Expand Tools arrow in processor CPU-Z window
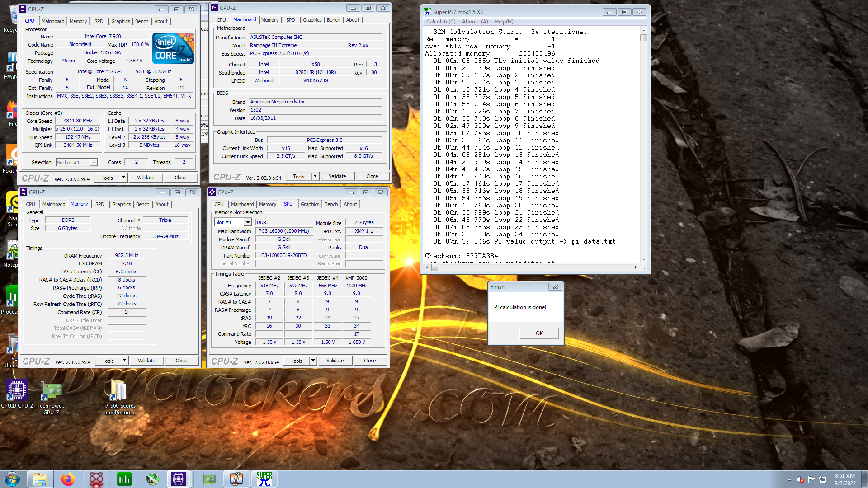Viewport: 868px width, 488px height. [123, 178]
